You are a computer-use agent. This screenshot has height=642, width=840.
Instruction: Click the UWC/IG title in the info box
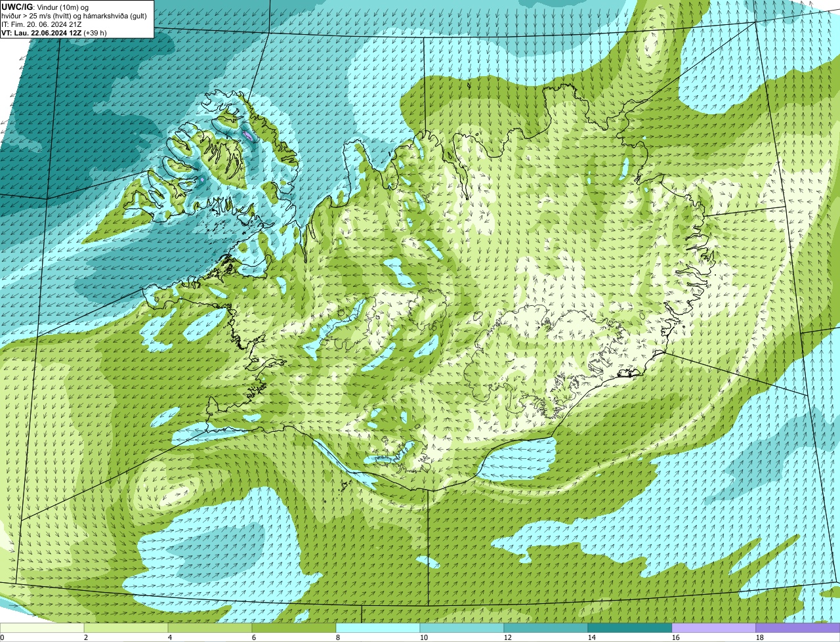pyautogui.click(x=17, y=7)
